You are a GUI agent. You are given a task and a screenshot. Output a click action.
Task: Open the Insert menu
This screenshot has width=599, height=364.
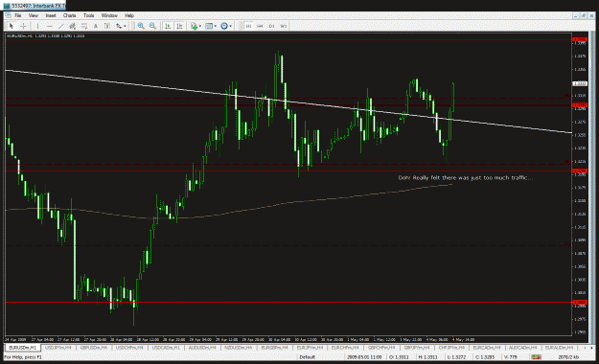(51, 15)
